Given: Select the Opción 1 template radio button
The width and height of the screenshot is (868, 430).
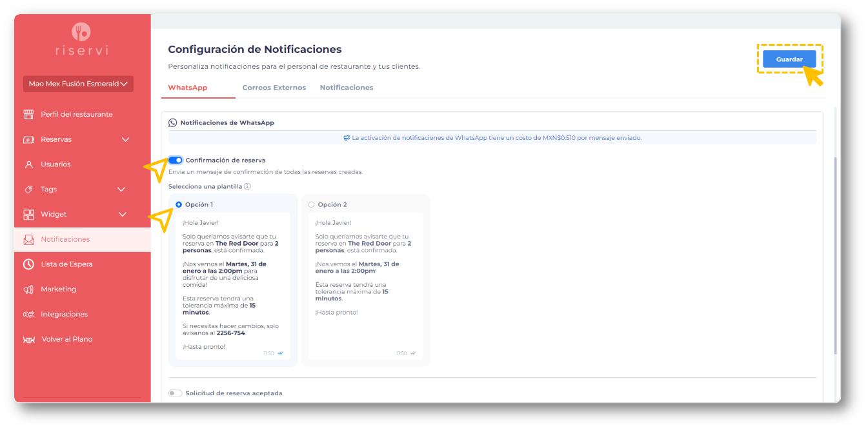Looking at the screenshot, I should pos(179,204).
